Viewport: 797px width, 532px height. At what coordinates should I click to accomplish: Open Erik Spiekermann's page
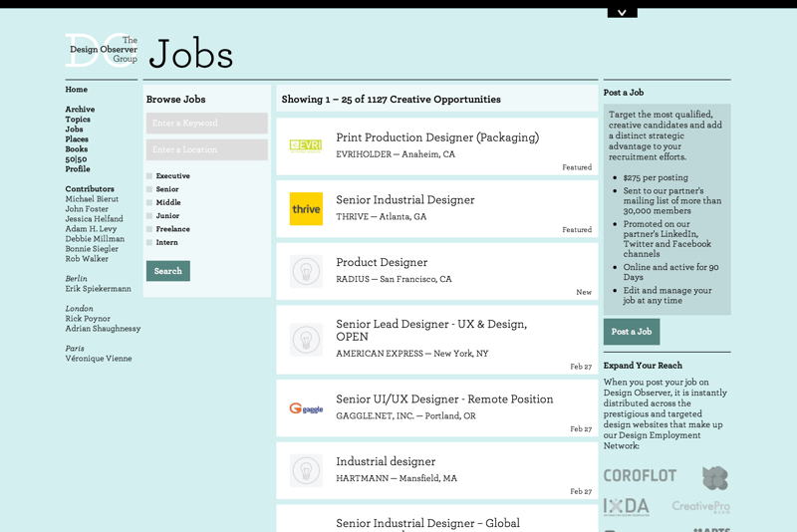click(x=98, y=289)
